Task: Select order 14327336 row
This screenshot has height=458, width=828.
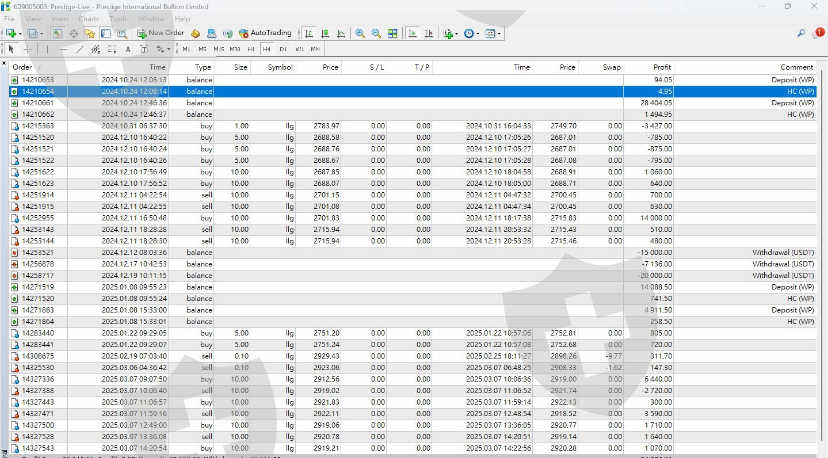Action: pyautogui.click(x=38, y=379)
